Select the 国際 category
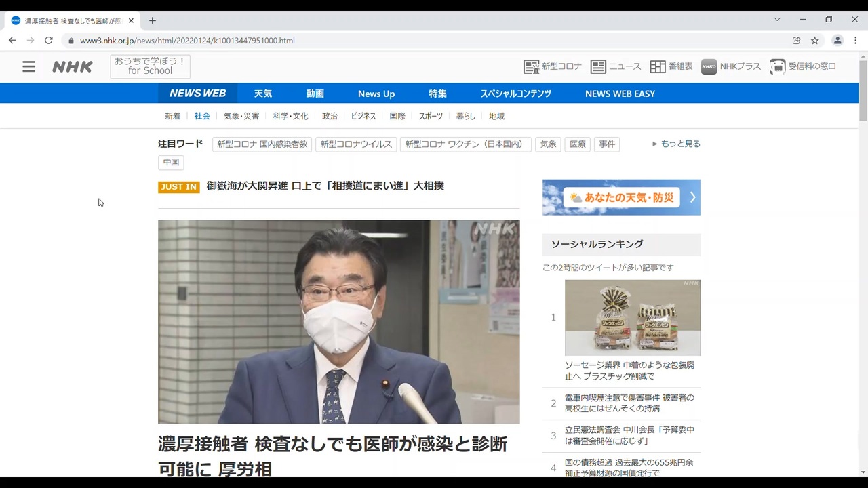The image size is (868, 488). point(397,116)
